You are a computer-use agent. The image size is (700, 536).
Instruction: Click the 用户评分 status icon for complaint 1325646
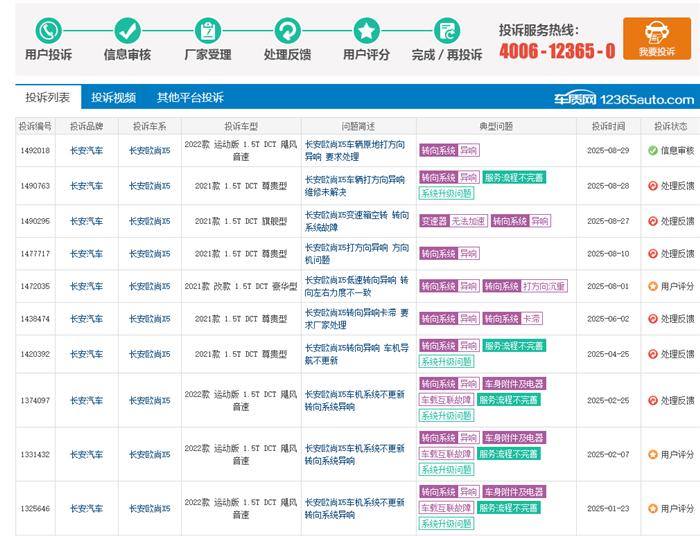point(653,508)
